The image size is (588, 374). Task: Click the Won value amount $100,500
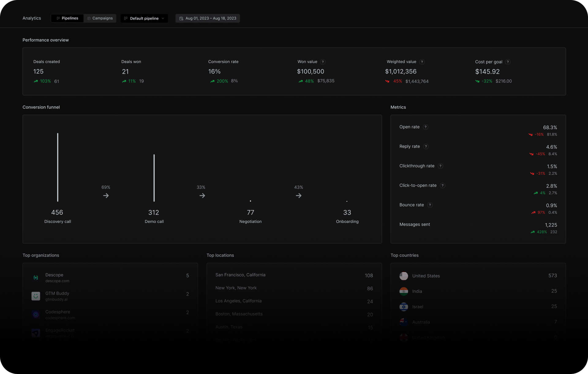tap(311, 71)
